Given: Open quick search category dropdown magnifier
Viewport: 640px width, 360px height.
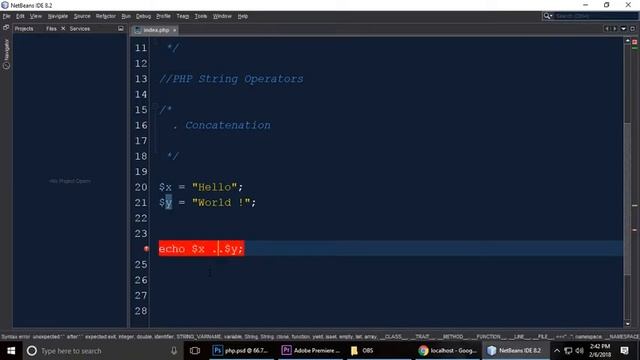Looking at the screenshot, I should pyautogui.click(x=548, y=16).
